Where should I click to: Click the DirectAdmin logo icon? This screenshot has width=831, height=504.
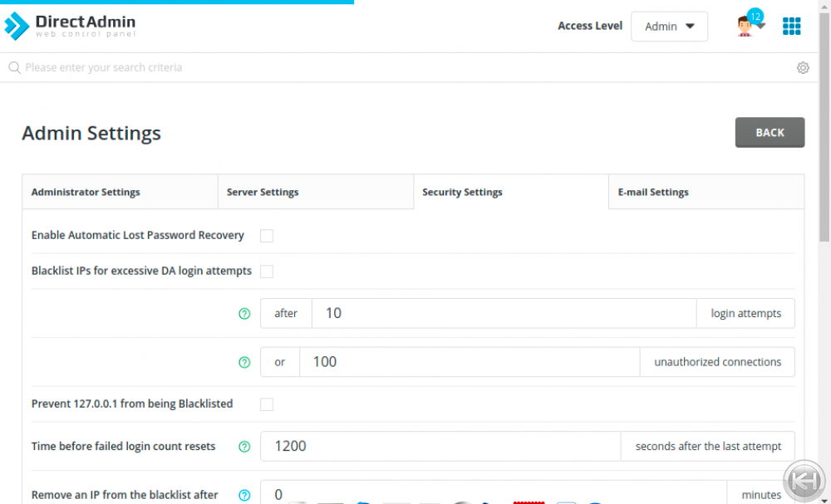[17, 26]
